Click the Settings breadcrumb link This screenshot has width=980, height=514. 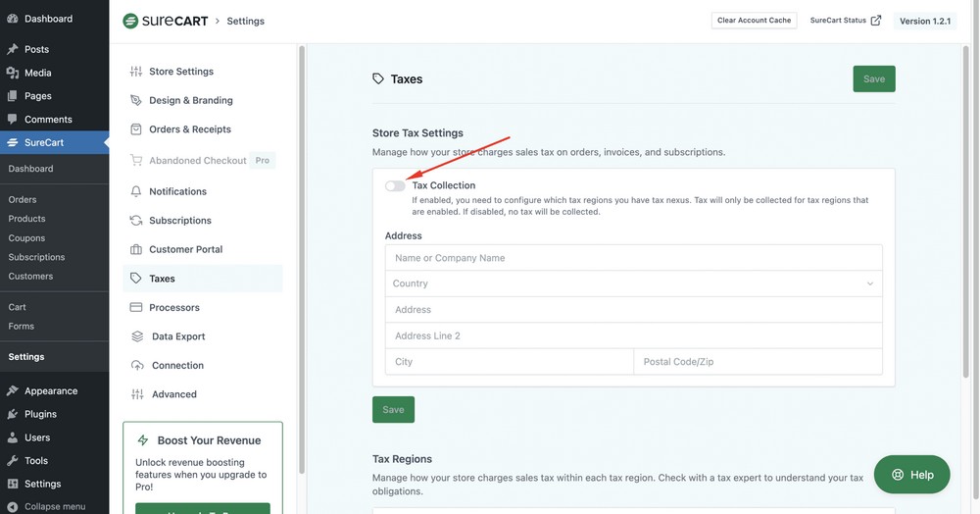point(245,22)
